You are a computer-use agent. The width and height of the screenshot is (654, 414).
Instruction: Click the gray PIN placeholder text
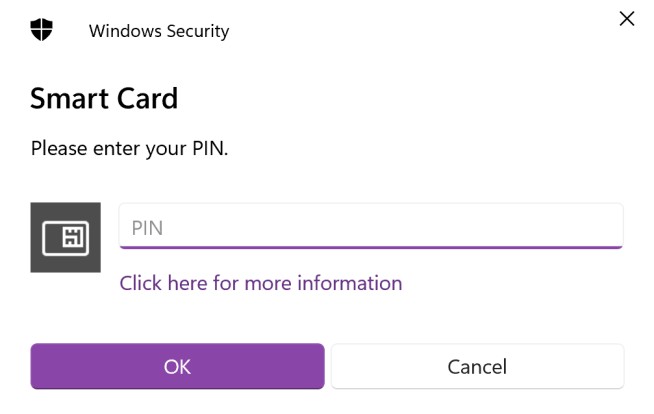click(x=147, y=228)
